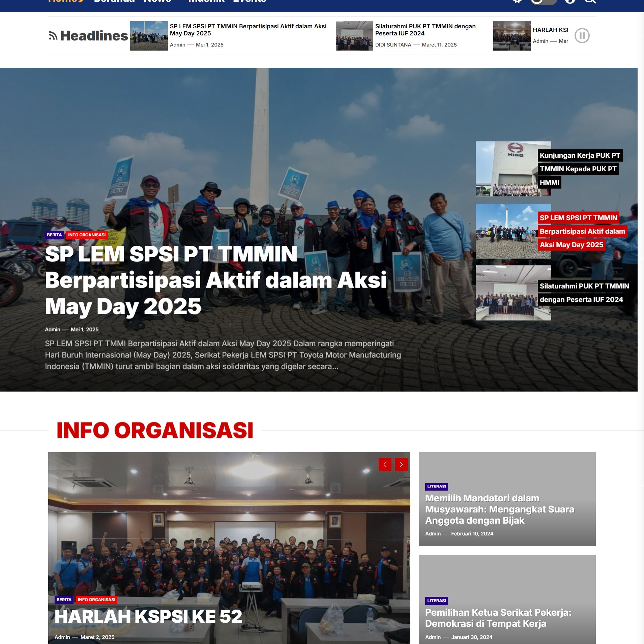This screenshot has width=644, height=644.
Task: Click 'Maret 2, 2025' date on slide
Action: 97,637
